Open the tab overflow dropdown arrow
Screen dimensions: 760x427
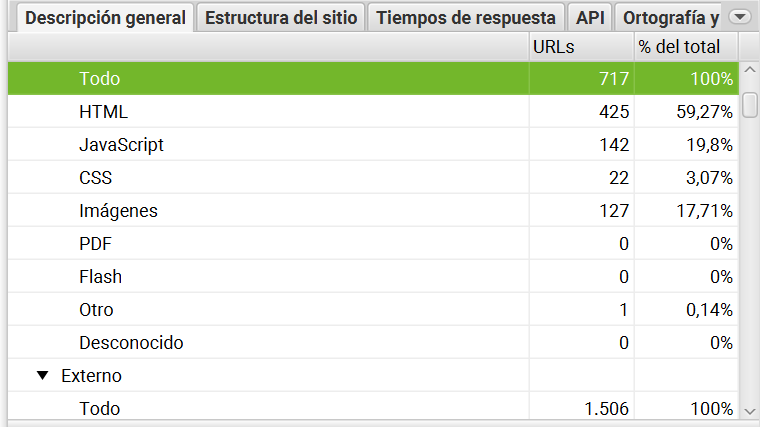click(739, 17)
